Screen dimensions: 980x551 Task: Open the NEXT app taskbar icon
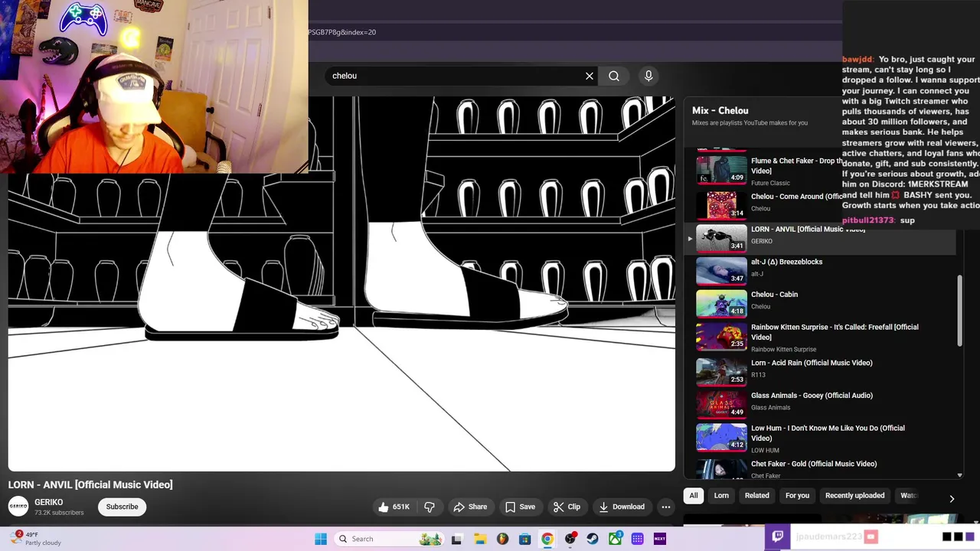660,539
